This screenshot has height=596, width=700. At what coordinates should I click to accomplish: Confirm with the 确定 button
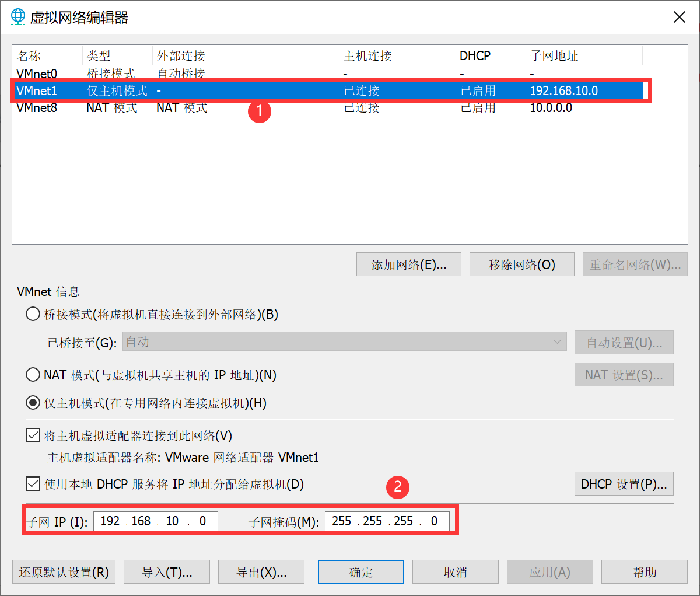point(361,572)
